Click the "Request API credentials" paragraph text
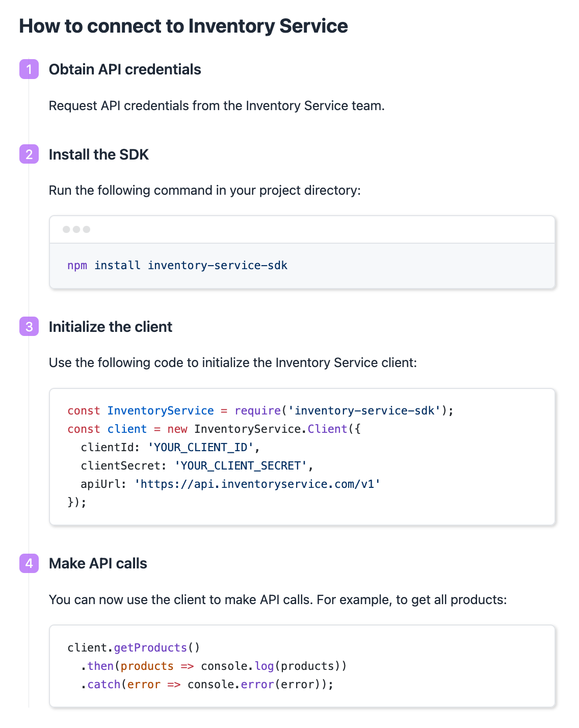This screenshot has height=728, width=579. pos(217,106)
